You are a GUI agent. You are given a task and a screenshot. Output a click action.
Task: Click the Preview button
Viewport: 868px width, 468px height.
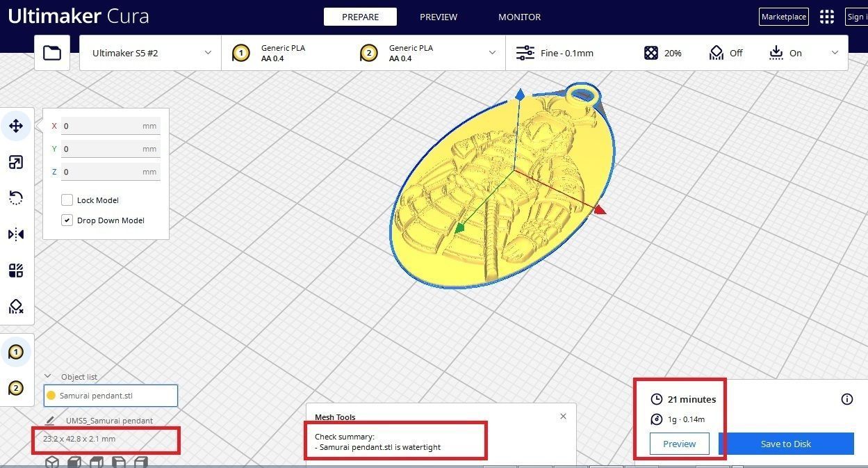pos(680,444)
